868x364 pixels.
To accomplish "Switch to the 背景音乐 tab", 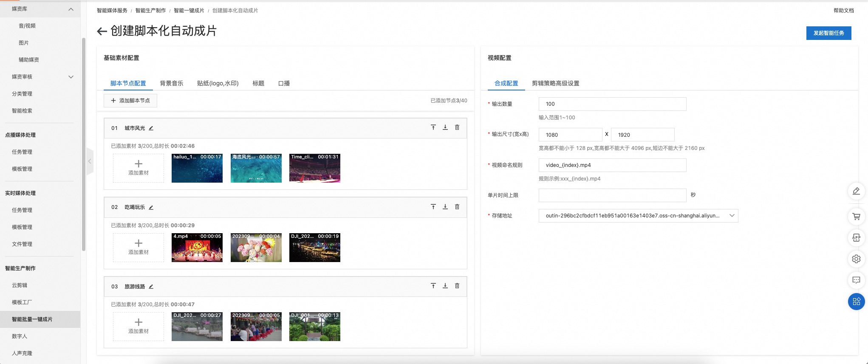I will tap(171, 83).
